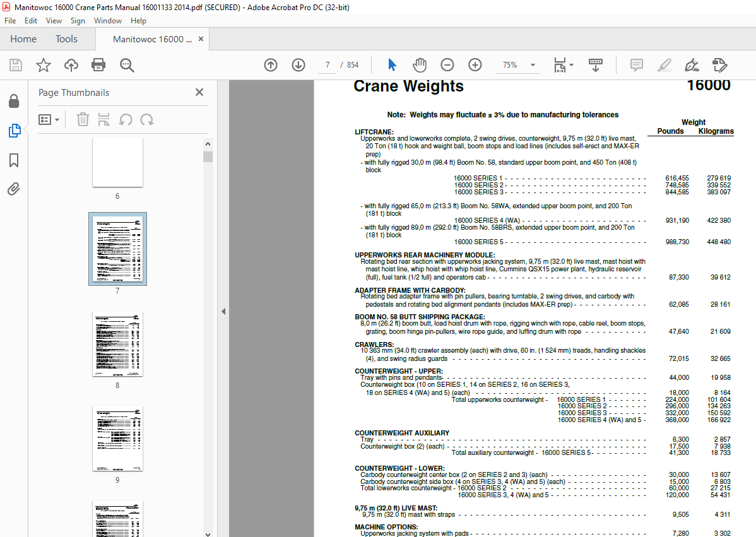Open the Window menu
The height and width of the screenshot is (537, 756).
tap(107, 21)
